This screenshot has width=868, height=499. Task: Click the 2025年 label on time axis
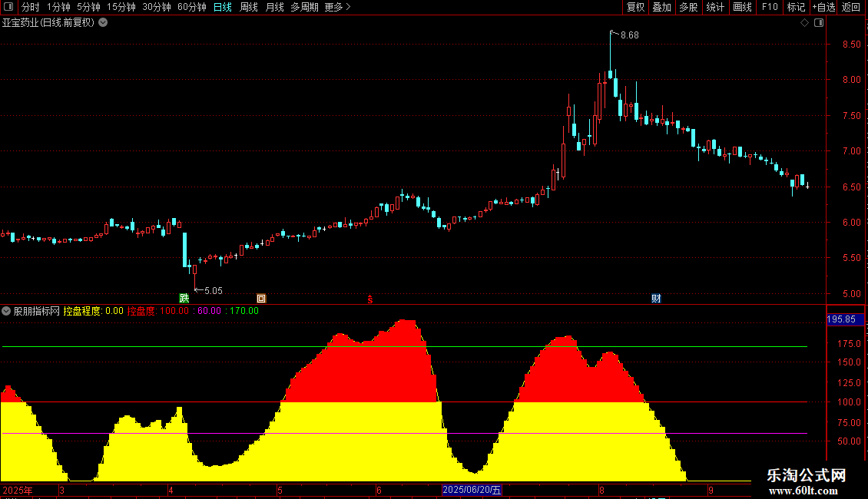point(18,490)
